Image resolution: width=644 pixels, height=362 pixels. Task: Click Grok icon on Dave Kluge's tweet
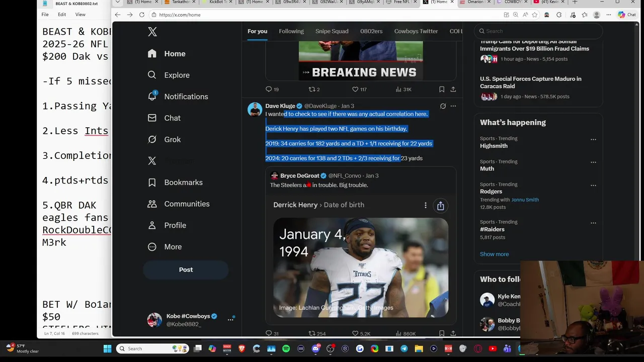click(443, 106)
